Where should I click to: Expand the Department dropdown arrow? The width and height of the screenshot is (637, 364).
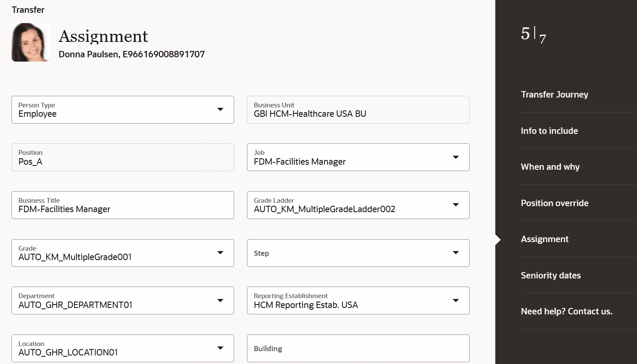[220, 301]
